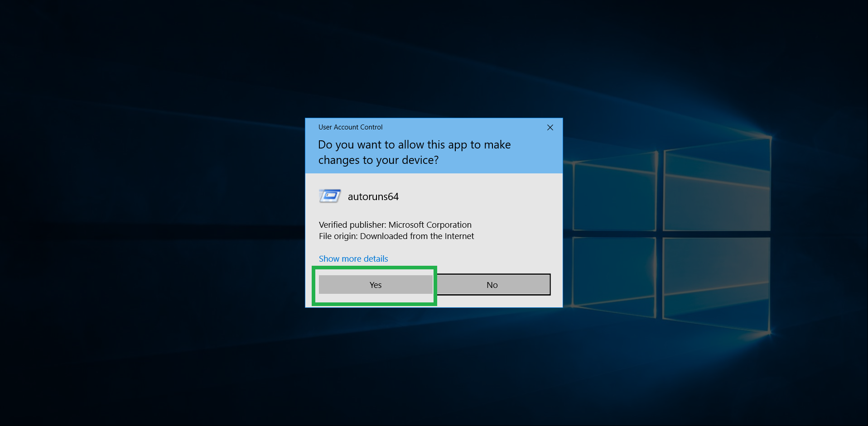Click the User Account Control title text
Image resolution: width=868 pixels, height=426 pixels.
point(351,127)
